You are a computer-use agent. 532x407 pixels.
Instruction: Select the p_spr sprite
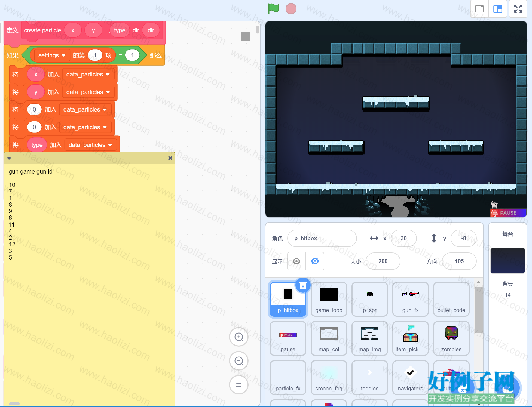click(369, 299)
